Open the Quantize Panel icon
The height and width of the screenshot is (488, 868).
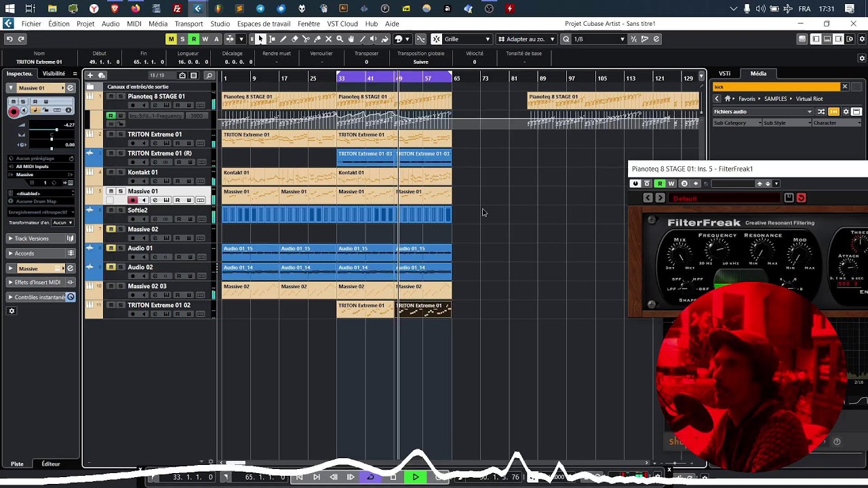[x=656, y=39]
